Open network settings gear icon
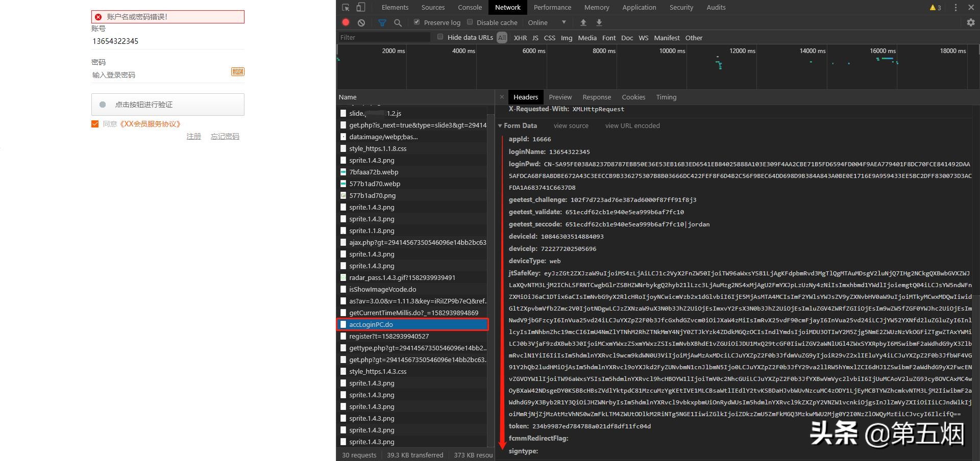 click(971, 22)
